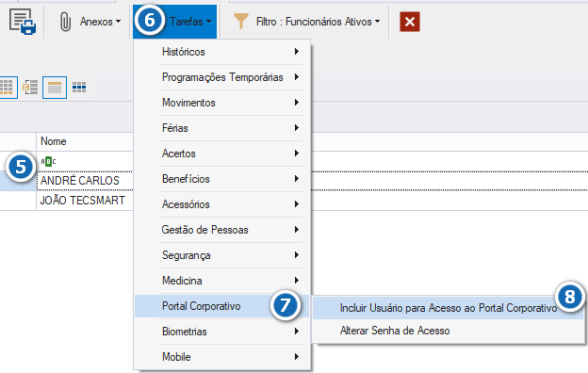The width and height of the screenshot is (588, 373).
Task: Click the red X close button
Action: (410, 22)
